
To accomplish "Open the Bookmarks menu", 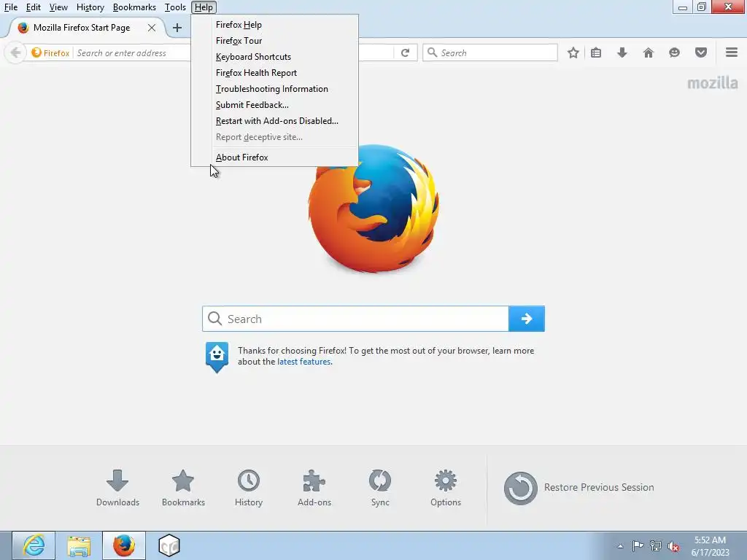I will (134, 7).
